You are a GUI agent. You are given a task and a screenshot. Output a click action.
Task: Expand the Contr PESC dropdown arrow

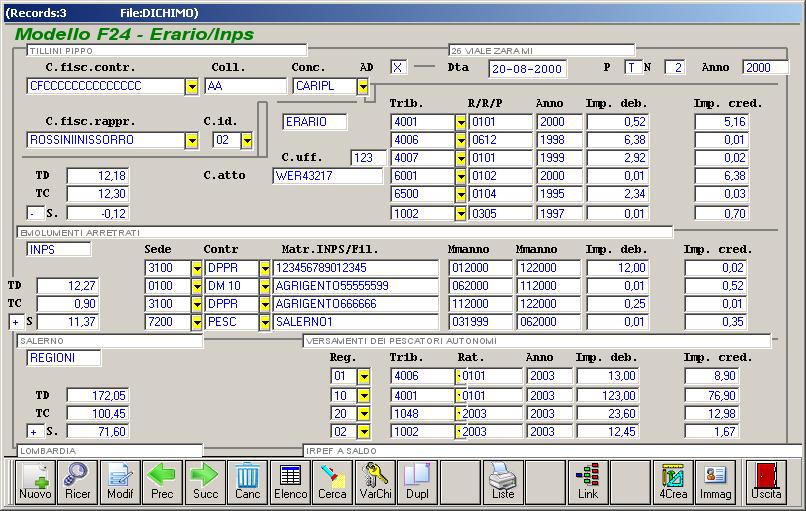264,322
